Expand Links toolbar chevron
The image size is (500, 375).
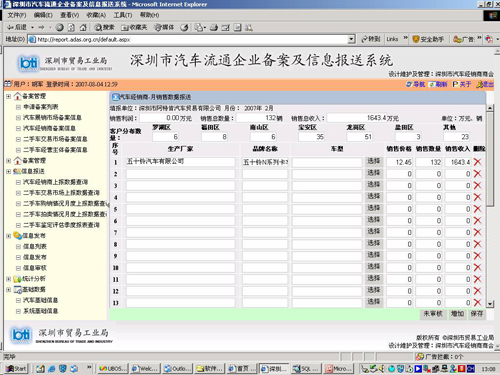[406, 38]
